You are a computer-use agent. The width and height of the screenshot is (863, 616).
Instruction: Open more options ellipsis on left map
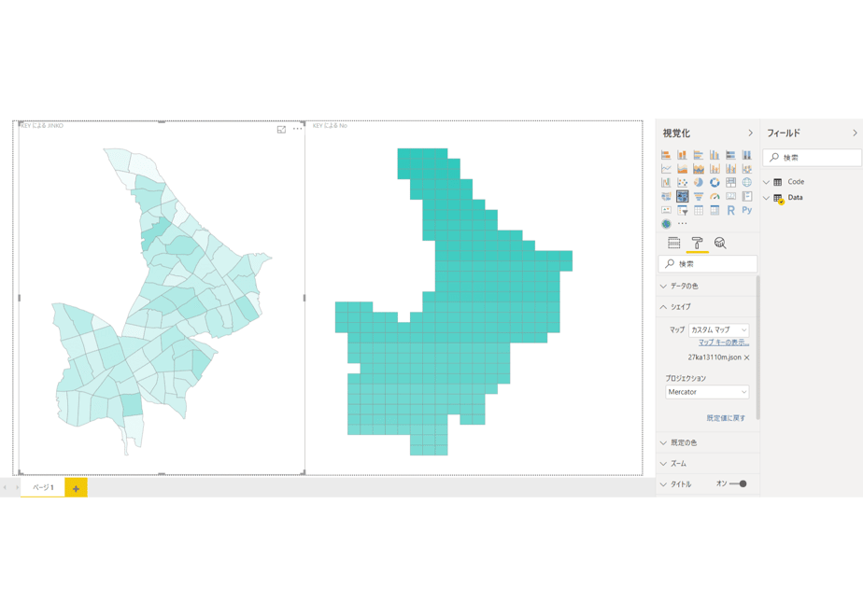pos(297,129)
